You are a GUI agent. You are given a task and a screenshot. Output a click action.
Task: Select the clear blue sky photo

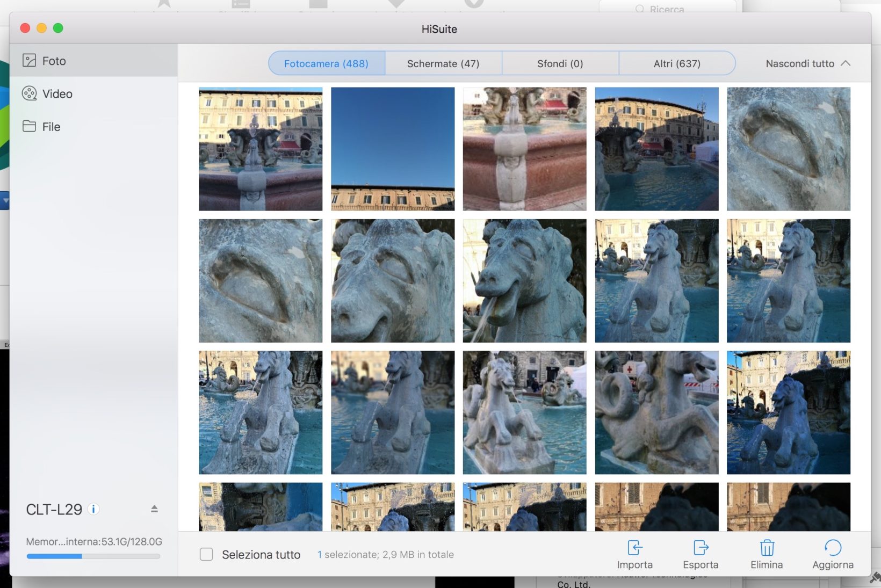pos(393,149)
